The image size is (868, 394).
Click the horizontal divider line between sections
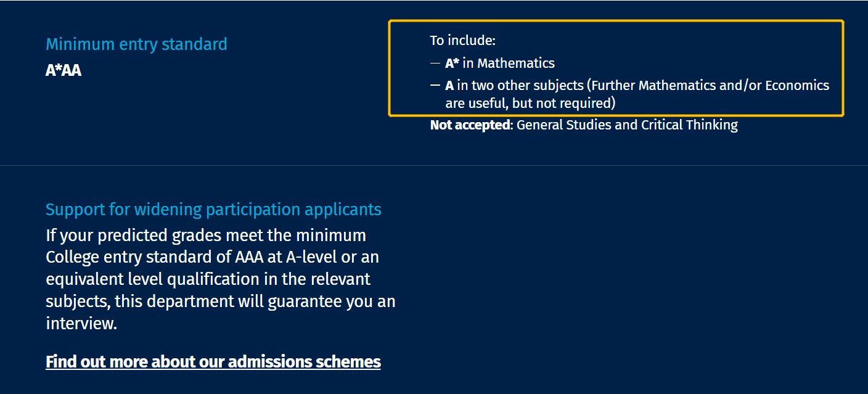point(434,165)
